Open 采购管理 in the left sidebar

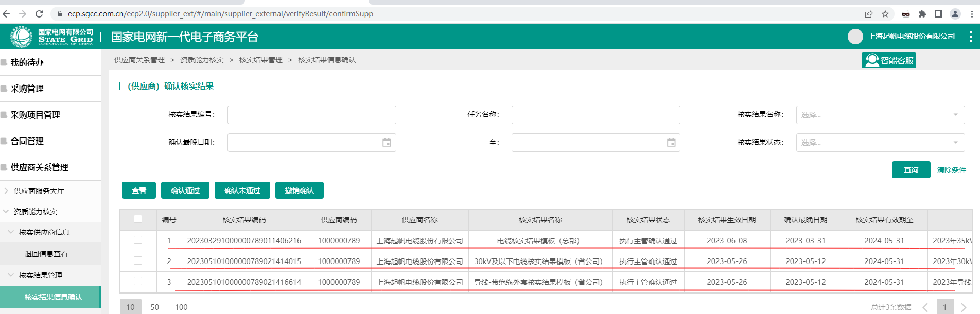[x=27, y=89]
